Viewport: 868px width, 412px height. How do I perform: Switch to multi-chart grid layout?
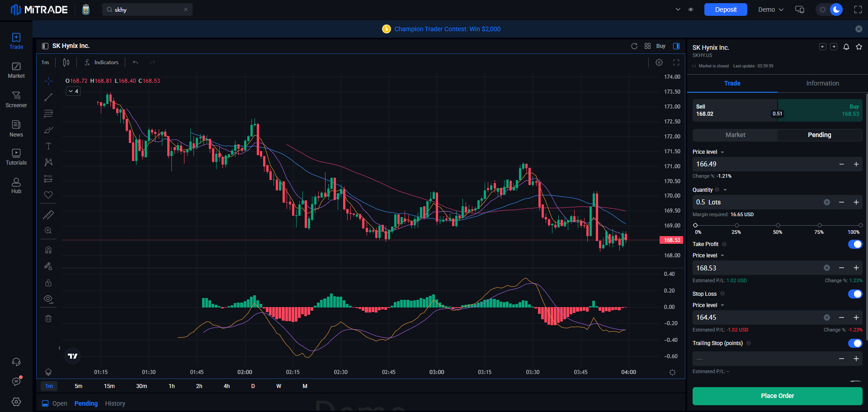[647, 46]
